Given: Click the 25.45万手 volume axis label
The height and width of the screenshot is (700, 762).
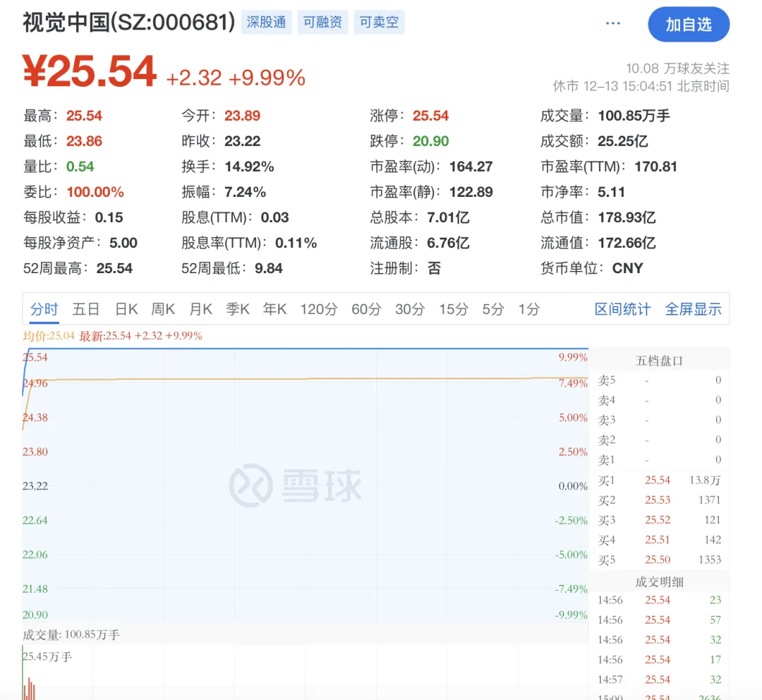Looking at the screenshot, I should point(47,657).
